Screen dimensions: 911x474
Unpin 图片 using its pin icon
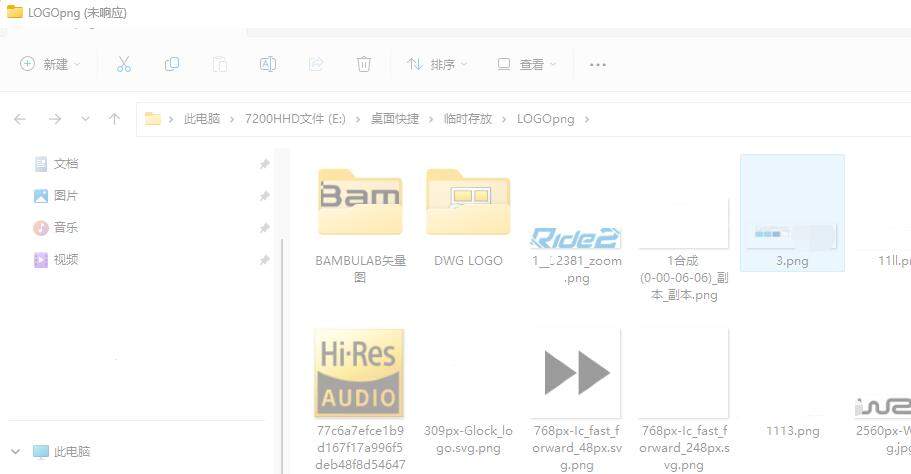(x=264, y=196)
